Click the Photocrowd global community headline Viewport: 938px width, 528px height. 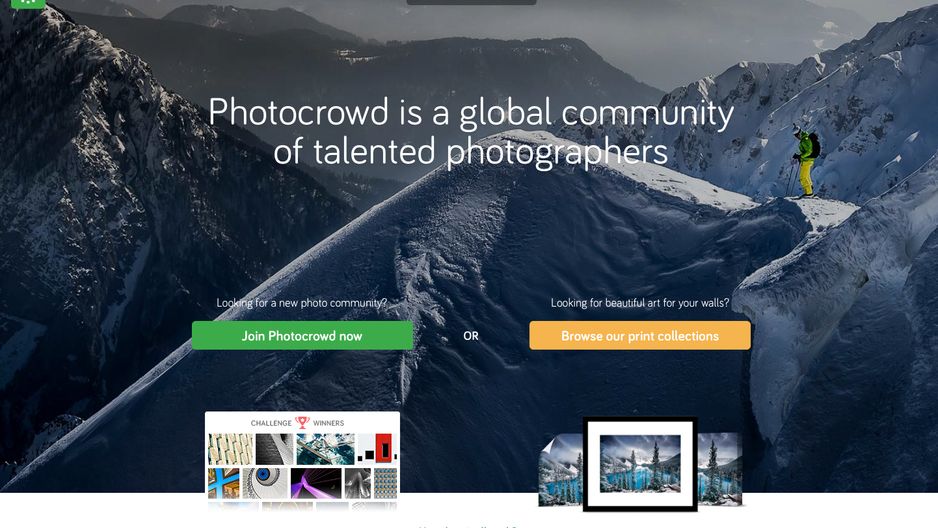click(x=471, y=131)
